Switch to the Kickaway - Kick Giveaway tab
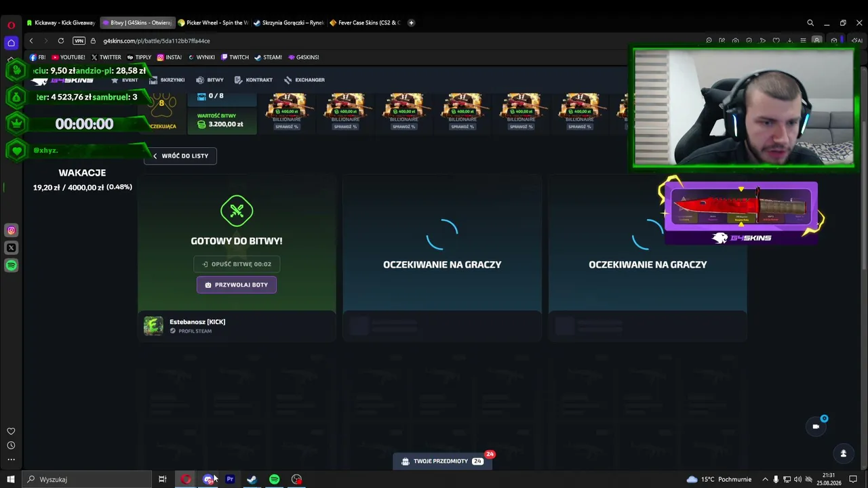 61,22
